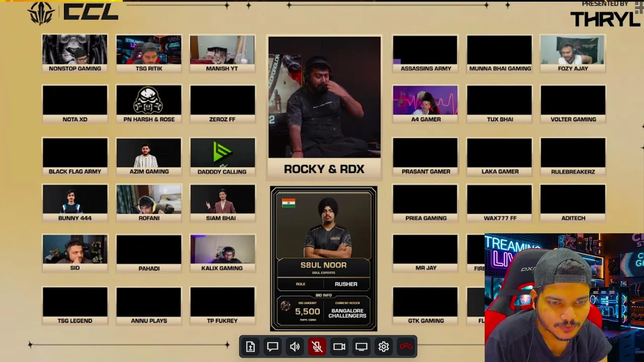Viewport: 644px width, 362px height.
Task: Click the 5,500 bid amount
Action: (307, 312)
